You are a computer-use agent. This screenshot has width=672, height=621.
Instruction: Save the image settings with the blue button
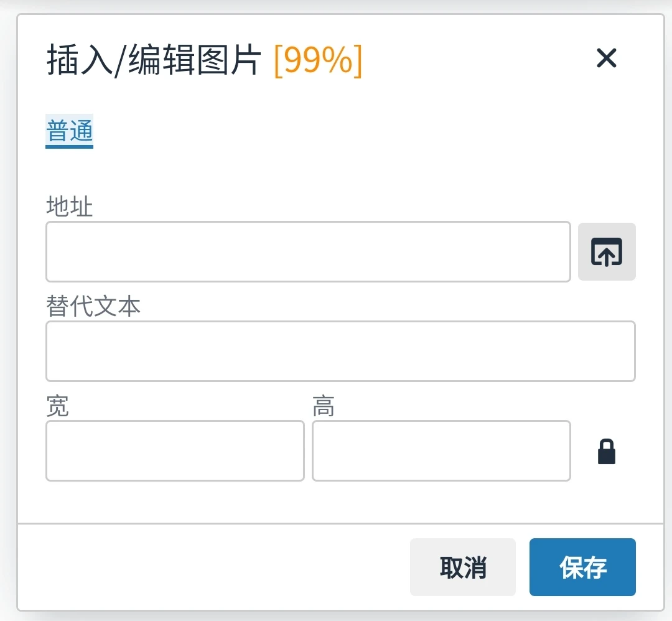click(x=582, y=567)
